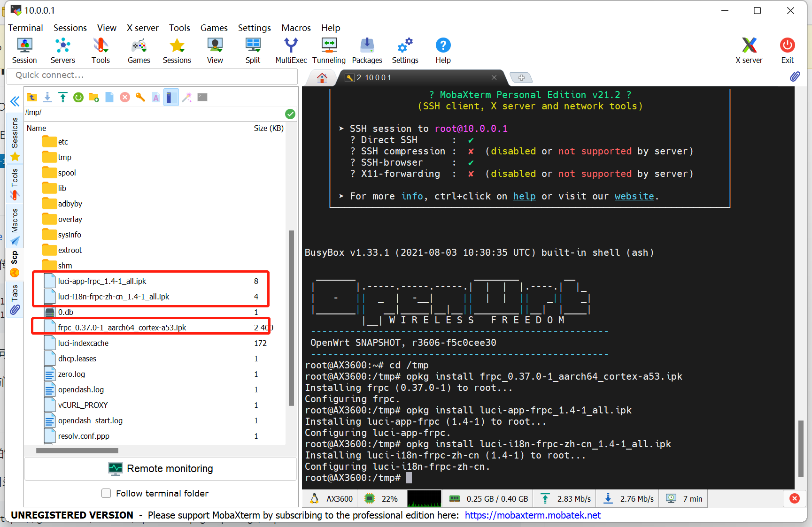Create a new remote folder
The height and width of the screenshot is (527, 812).
[x=94, y=97]
